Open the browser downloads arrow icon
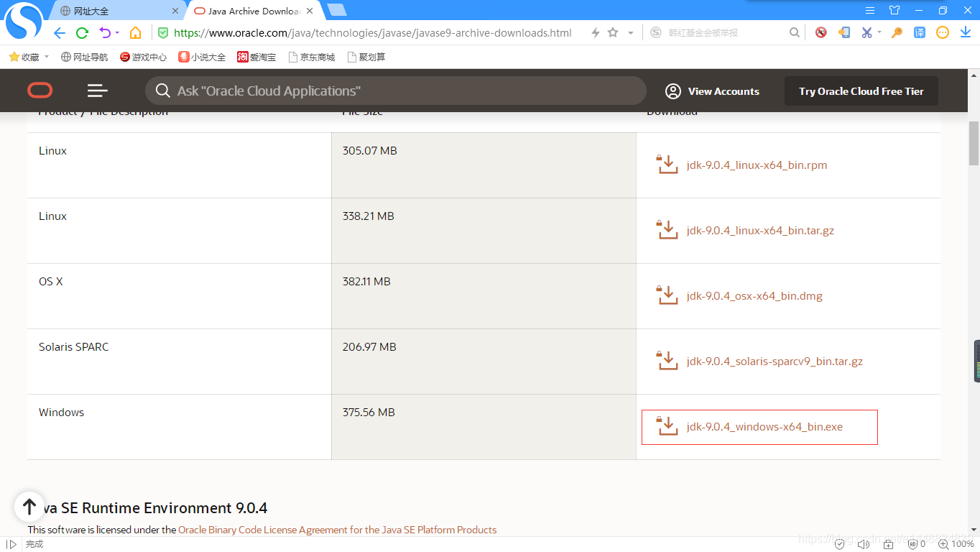980x552 pixels. pos(965,32)
